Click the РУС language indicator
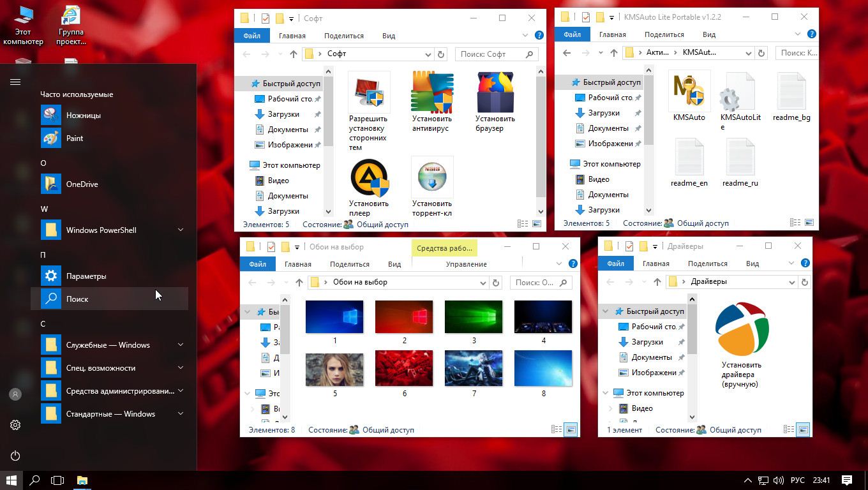The image size is (868, 490). coord(797,480)
